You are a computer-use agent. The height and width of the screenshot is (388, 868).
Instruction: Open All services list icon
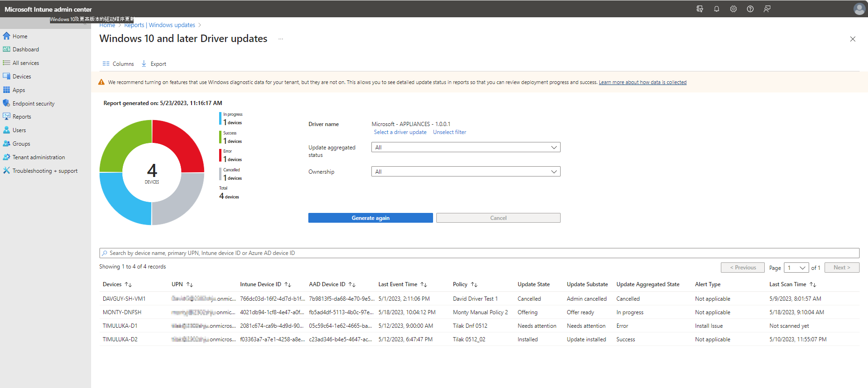click(x=7, y=63)
